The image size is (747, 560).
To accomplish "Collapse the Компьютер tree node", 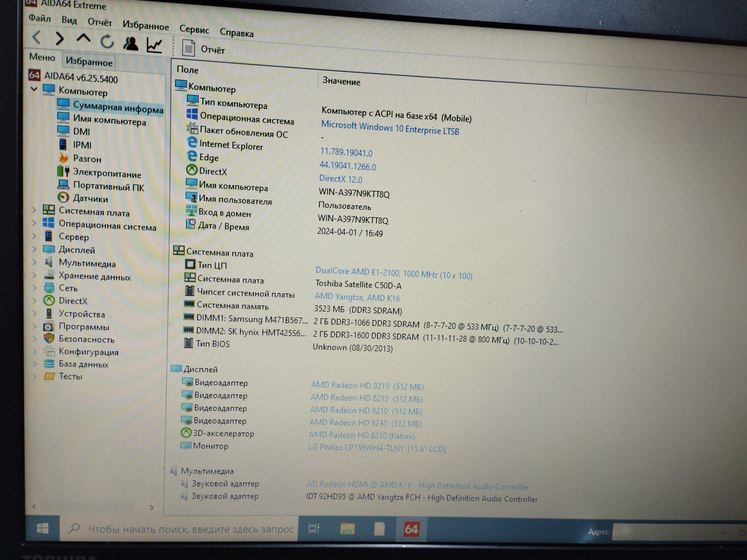I will pyautogui.click(x=34, y=89).
